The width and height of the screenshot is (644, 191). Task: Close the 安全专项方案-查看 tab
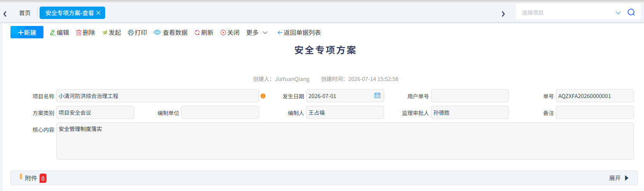click(99, 13)
